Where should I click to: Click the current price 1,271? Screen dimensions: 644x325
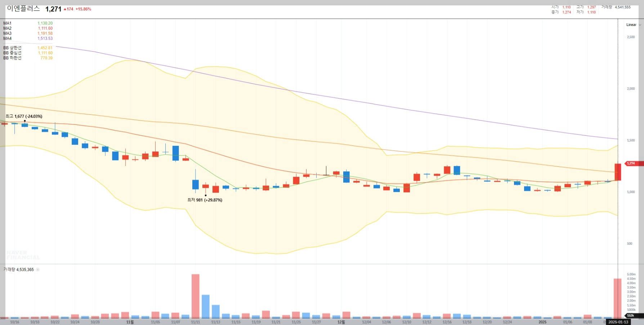pyautogui.click(x=53, y=9)
